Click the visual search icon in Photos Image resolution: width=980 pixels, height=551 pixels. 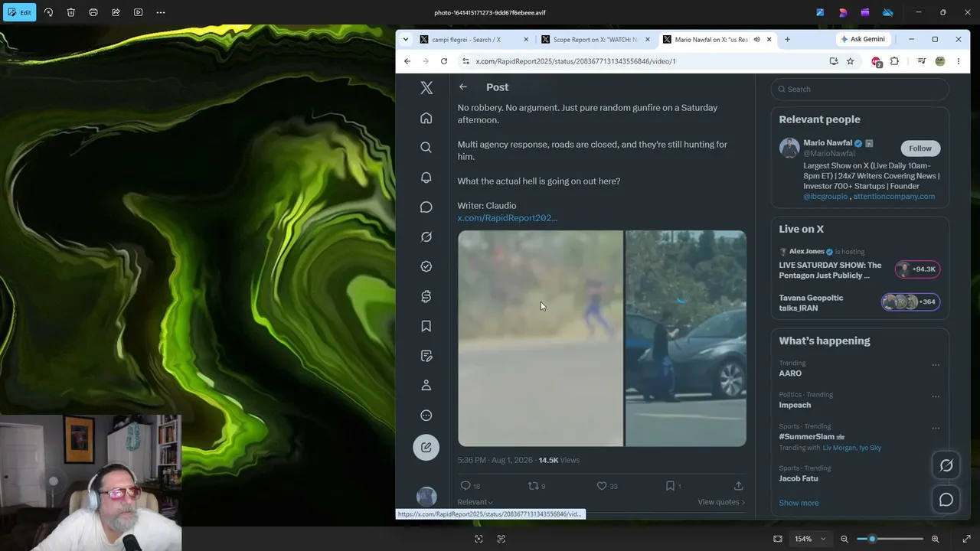point(479,539)
